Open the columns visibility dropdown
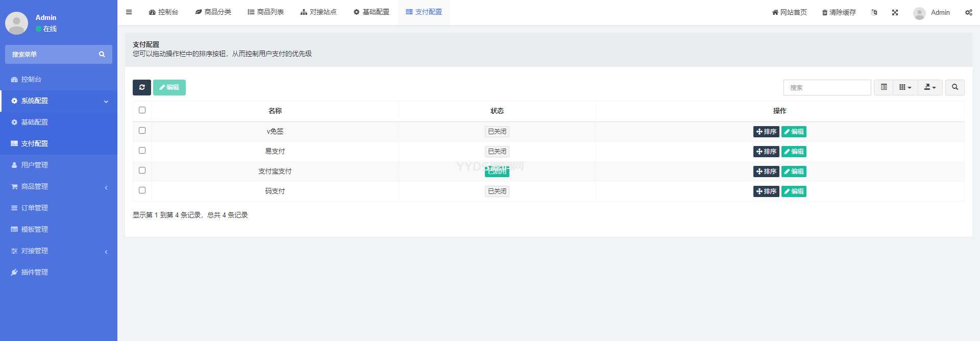980x341 pixels. [x=905, y=87]
